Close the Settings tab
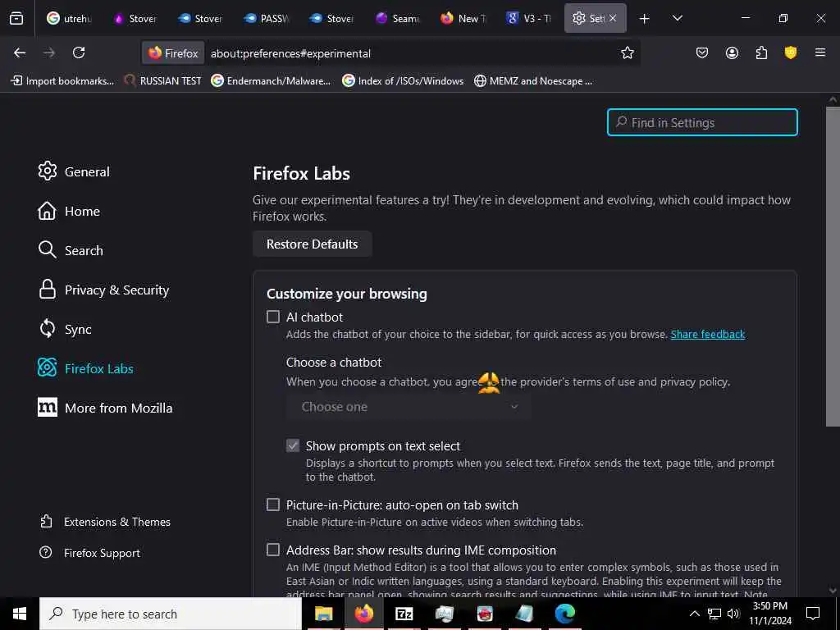The image size is (840, 630). [x=613, y=18]
